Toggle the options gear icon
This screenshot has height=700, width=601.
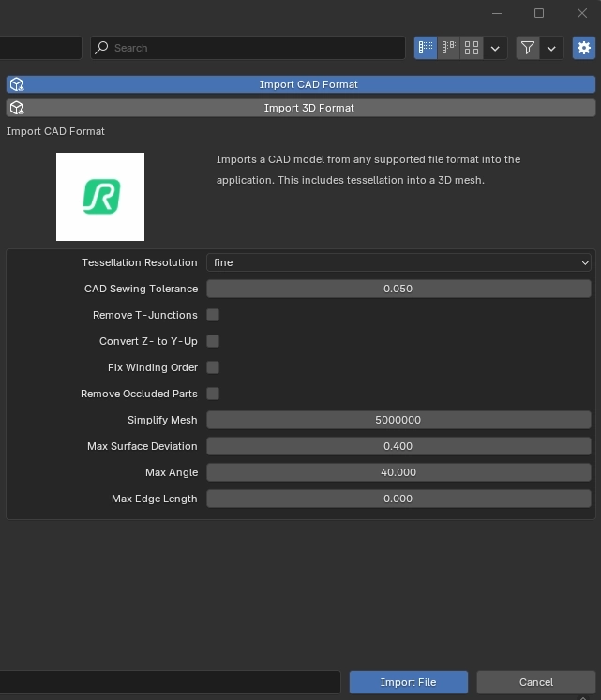coord(584,48)
